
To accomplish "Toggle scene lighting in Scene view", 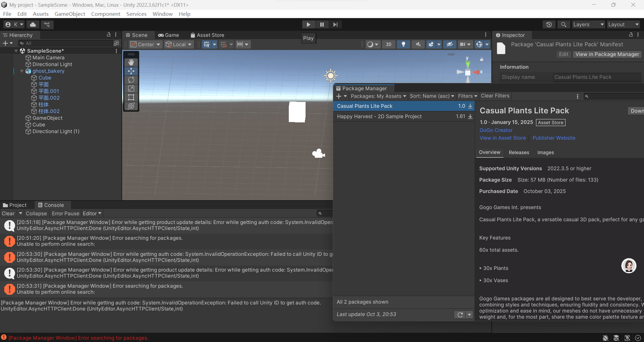I will [x=403, y=44].
